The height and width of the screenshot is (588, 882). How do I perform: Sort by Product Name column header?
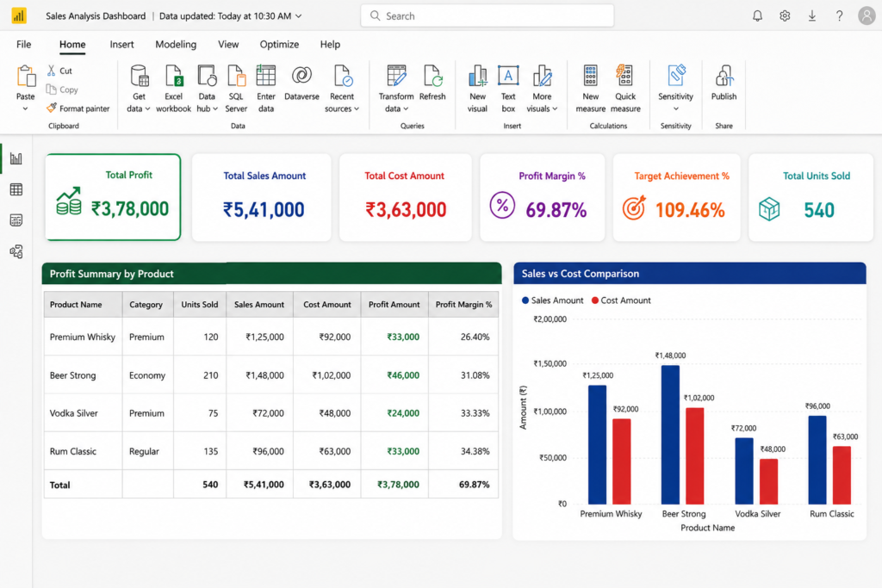(83, 304)
